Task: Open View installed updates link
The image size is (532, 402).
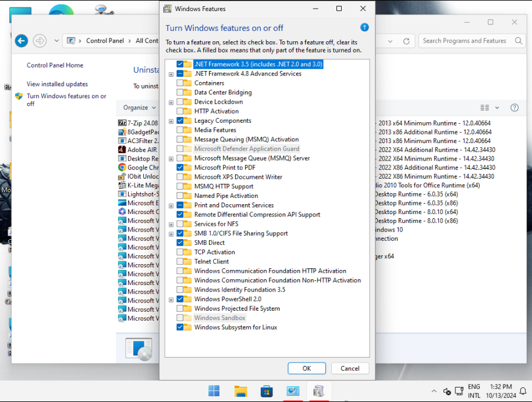Action: click(x=58, y=84)
